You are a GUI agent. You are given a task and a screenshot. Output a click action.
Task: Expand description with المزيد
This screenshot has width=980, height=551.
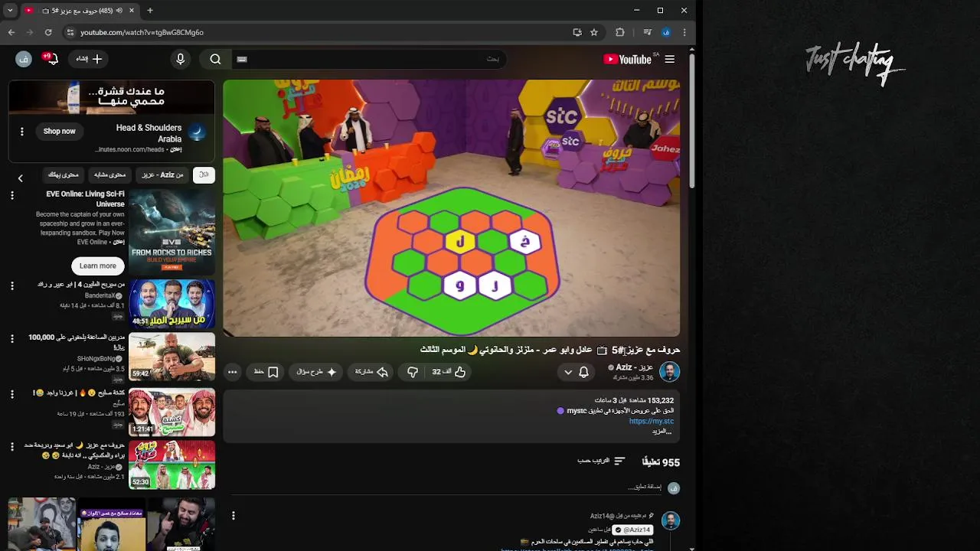(662, 431)
